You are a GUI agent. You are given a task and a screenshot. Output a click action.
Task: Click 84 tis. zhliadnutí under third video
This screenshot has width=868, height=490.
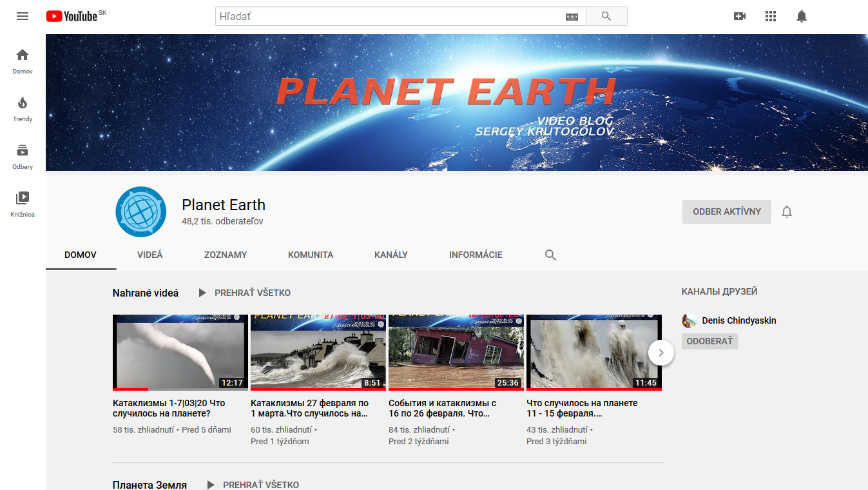419,429
